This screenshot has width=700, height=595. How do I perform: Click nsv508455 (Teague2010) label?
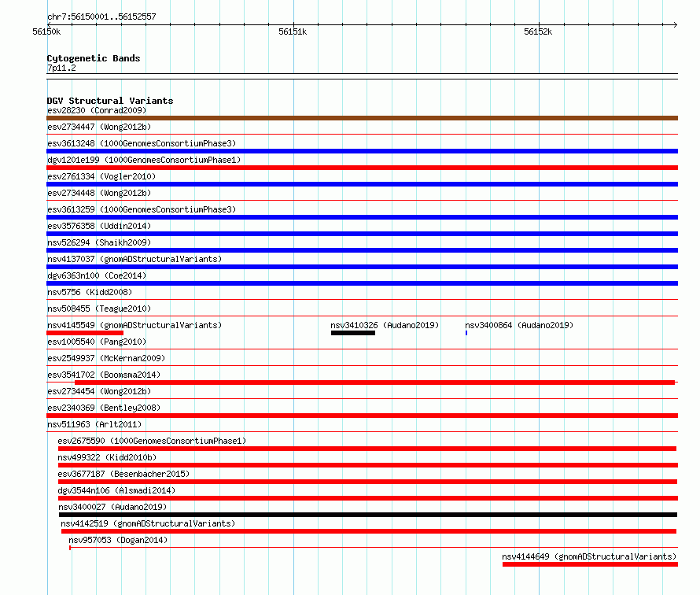[99, 309]
